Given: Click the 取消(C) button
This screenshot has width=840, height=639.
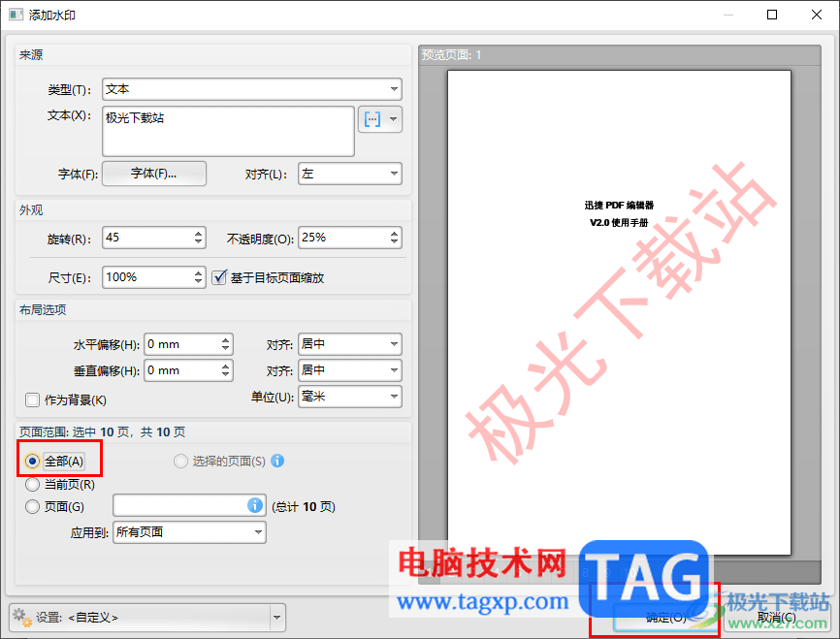Looking at the screenshot, I should click(776, 618).
